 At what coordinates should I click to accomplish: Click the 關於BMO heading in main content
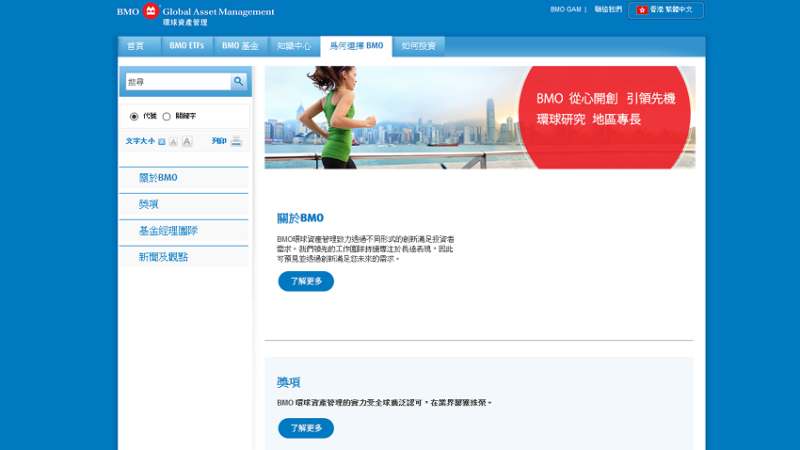(300, 218)
